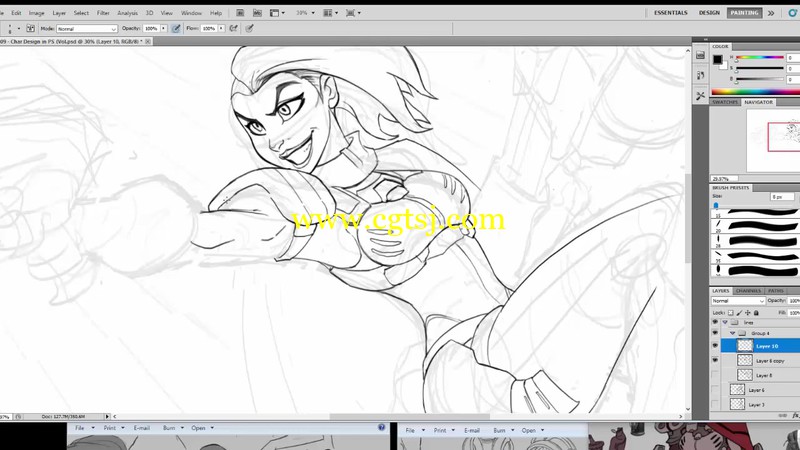Toggle Lock transparent pixels icon
This screenshot has width=800, height=450.
tap(730, 313)
